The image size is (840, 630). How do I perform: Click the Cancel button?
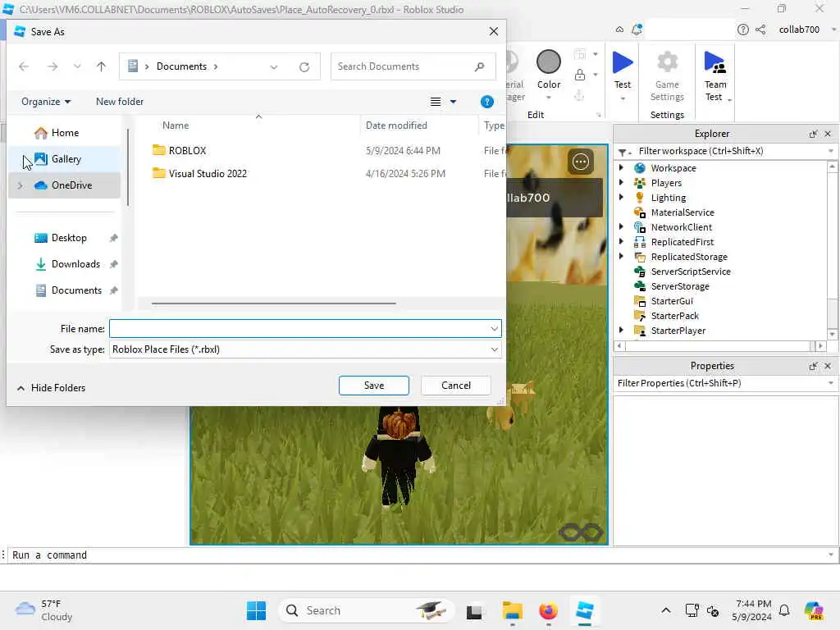[x=456, y=386]
